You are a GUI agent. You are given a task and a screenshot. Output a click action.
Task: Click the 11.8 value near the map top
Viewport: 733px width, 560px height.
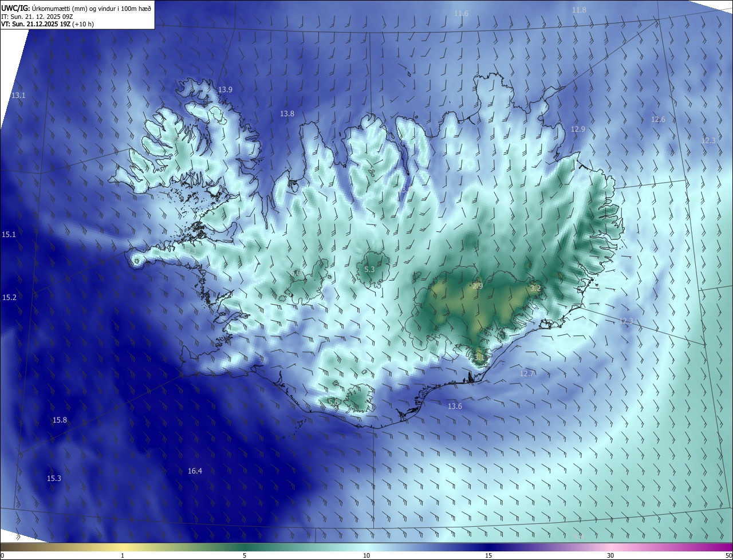[579, 10]
